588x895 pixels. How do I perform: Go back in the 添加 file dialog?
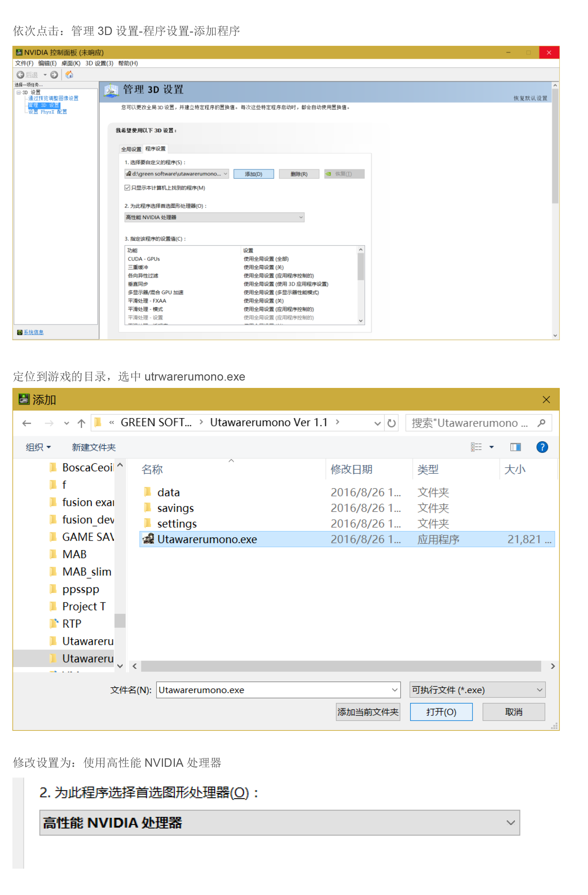point(27,423)
